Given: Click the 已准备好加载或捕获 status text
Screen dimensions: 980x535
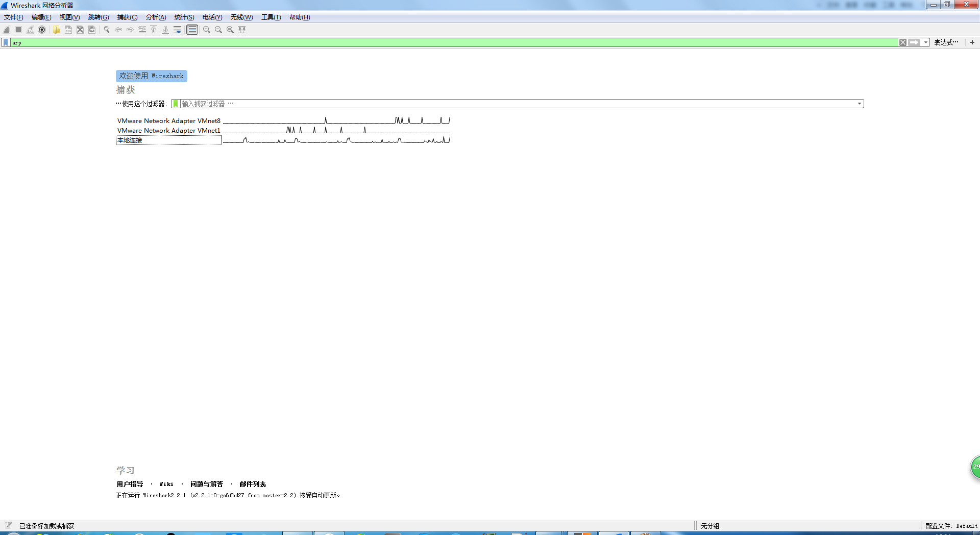Looking at the screenshot, I should pos(47,526).
